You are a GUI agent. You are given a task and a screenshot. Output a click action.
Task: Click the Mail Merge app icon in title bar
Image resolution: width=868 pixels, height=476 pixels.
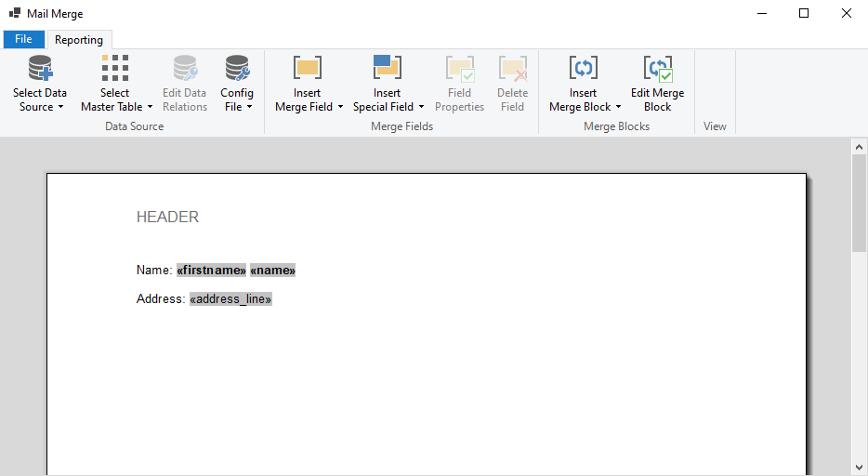(x=15, y=13)
